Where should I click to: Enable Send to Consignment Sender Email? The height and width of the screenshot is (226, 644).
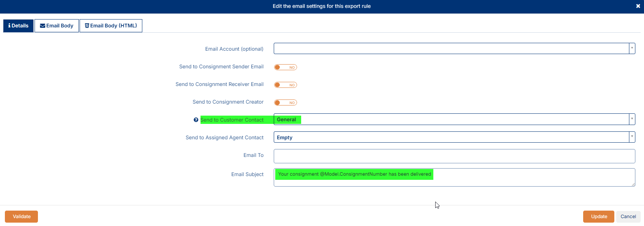285,67
